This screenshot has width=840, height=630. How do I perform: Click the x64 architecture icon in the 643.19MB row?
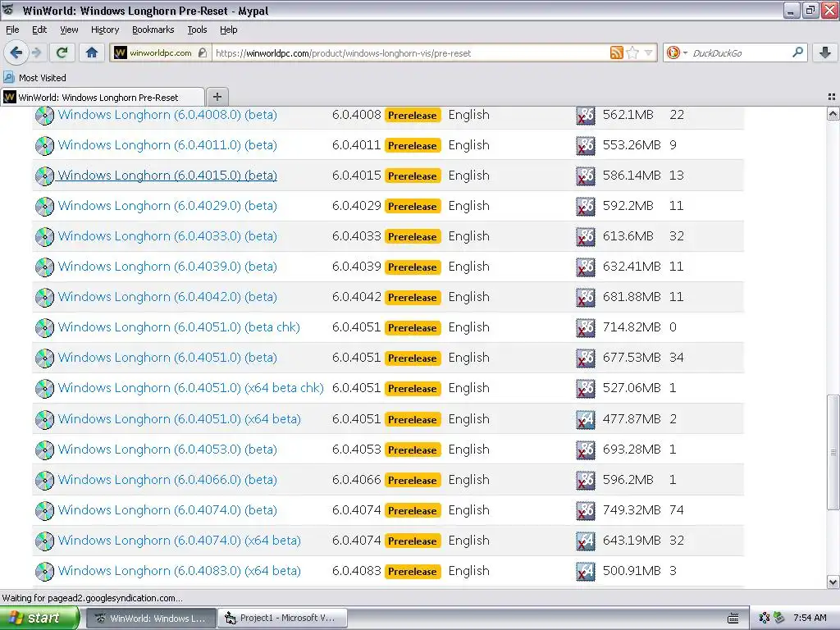[586, 541]
